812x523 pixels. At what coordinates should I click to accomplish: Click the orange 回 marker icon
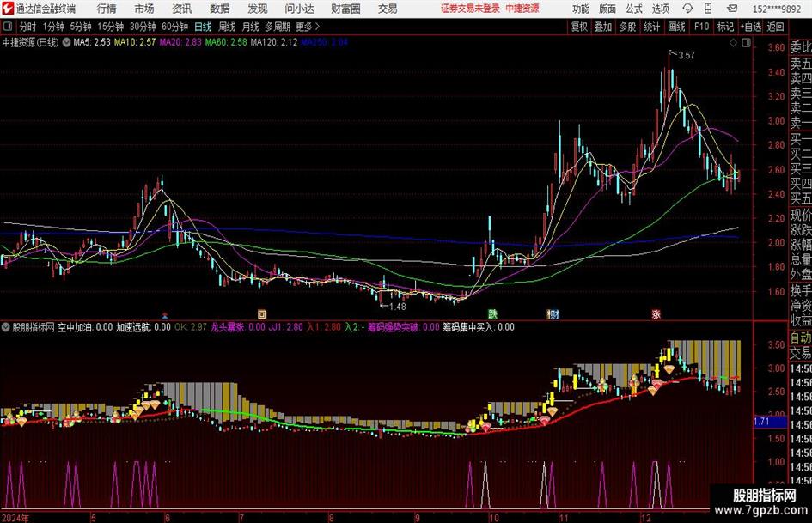[262, 314]
